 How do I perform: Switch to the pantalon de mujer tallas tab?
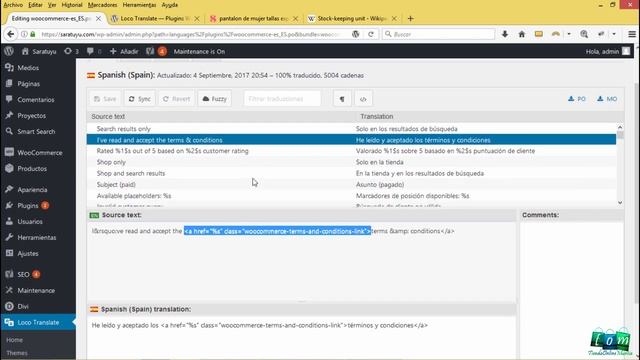253,19
